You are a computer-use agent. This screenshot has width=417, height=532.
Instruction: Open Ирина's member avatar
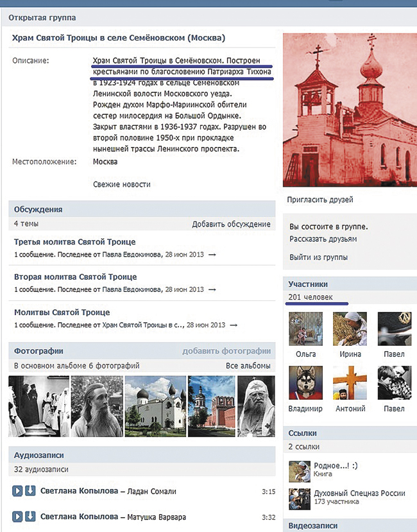(350, 329)
